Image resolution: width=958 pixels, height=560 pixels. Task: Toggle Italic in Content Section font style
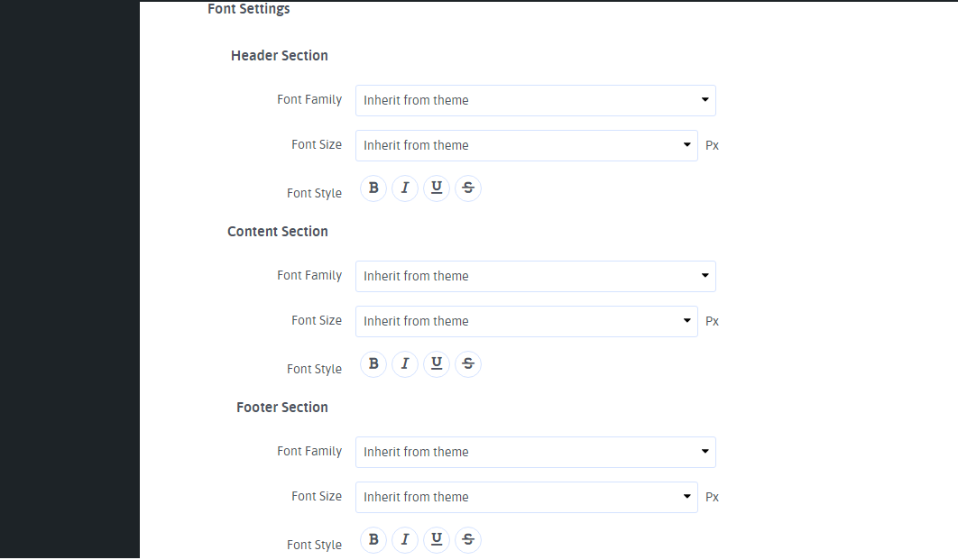pos(405,364)
